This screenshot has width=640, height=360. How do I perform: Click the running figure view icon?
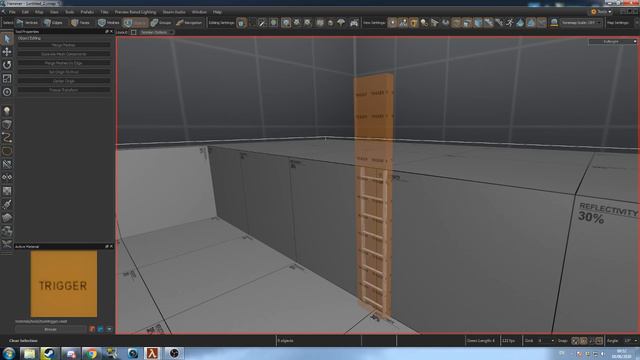click(509, 23)
